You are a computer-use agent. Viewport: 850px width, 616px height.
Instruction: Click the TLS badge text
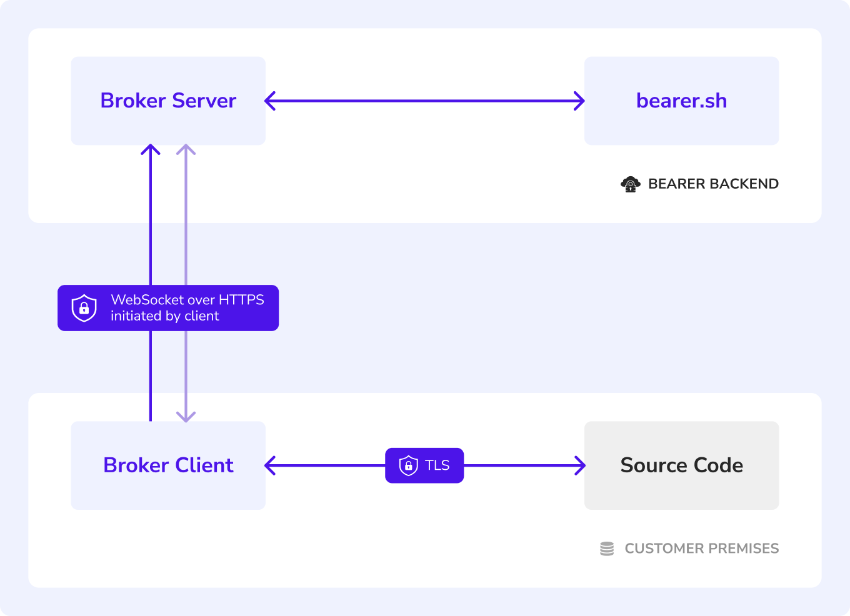pos(437,465)
